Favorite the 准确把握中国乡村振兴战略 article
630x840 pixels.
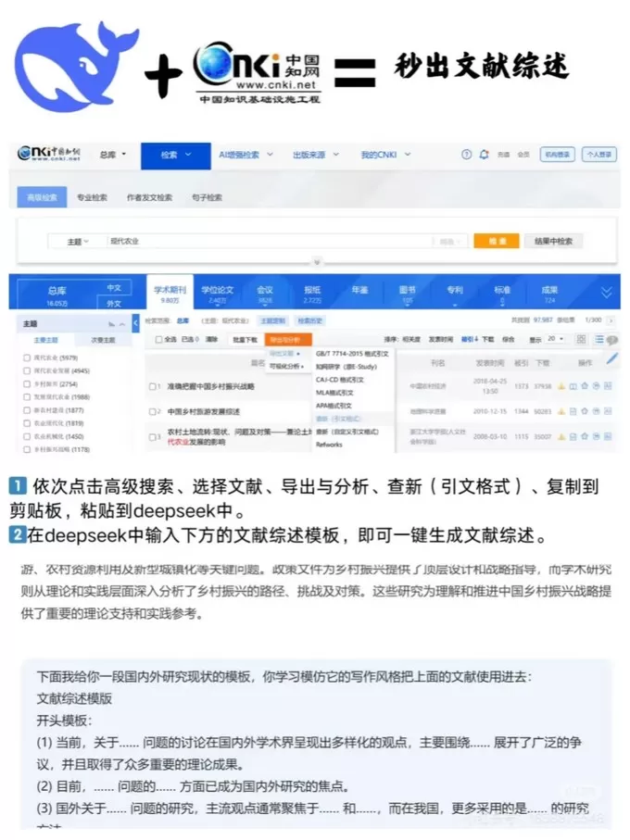(585, 386)
